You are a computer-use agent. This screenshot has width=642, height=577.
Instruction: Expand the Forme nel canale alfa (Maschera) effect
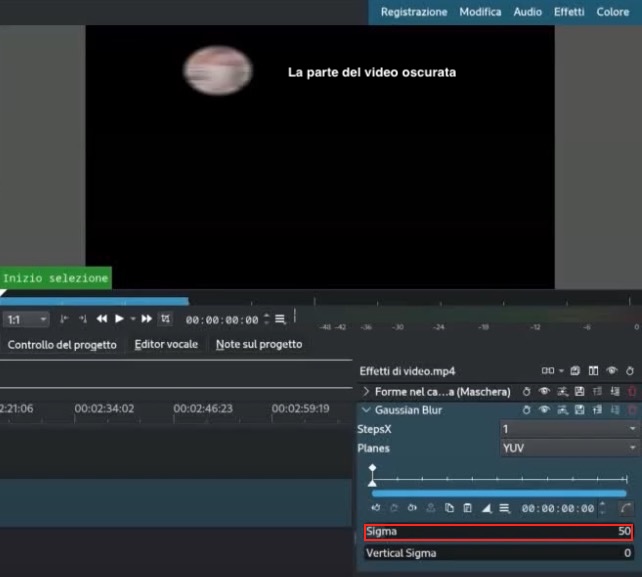(x=366, y=391)
